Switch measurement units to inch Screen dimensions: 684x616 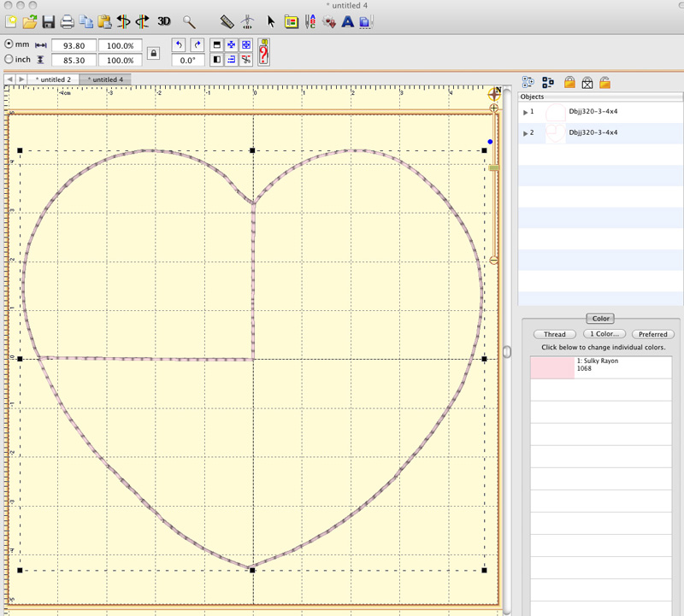coord(9,59)
